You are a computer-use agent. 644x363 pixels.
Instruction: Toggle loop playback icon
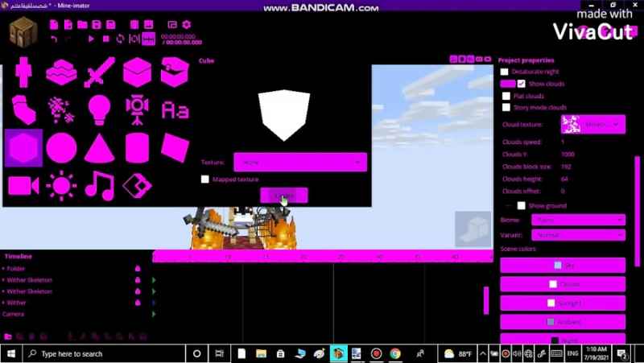[x=120, y=39]
